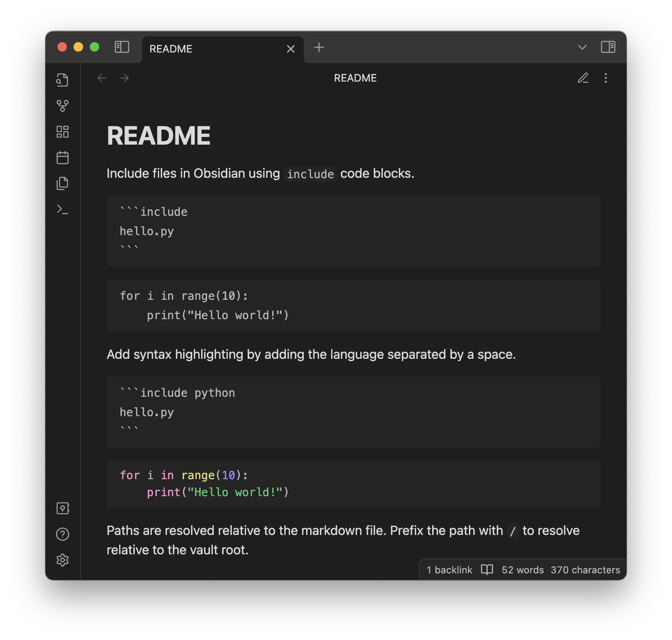The width and height of the screenshot is (672, 640).
Task: Toggle the left sidebar panel
Action: (x=122, y=47)
